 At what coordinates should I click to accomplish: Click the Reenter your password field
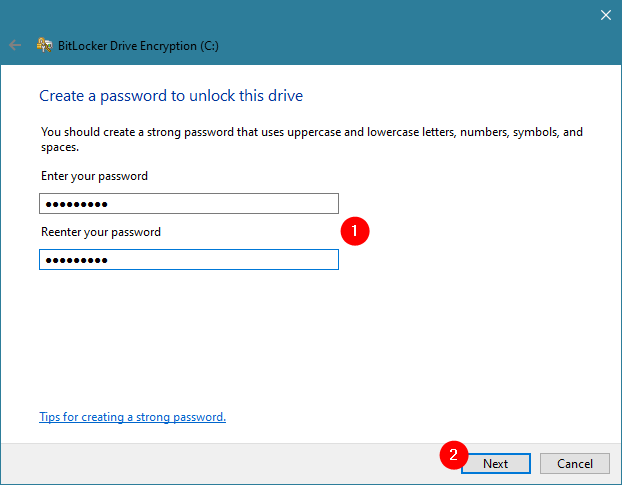coord(189,259)
